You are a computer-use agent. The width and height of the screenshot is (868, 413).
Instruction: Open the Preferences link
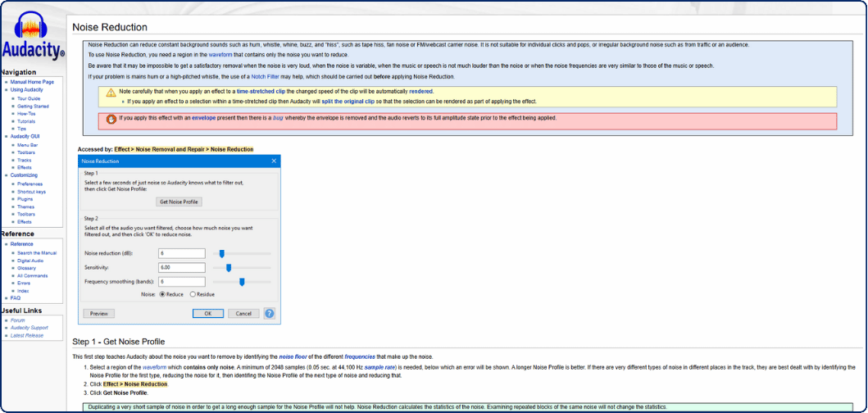[x=30, y=184]
